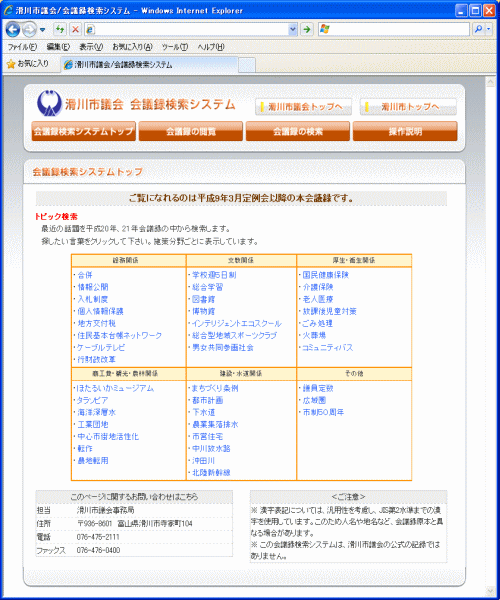Screen dimensions: 500x600
Task: Open the ツール(T) menu
Action: point(174,47)
